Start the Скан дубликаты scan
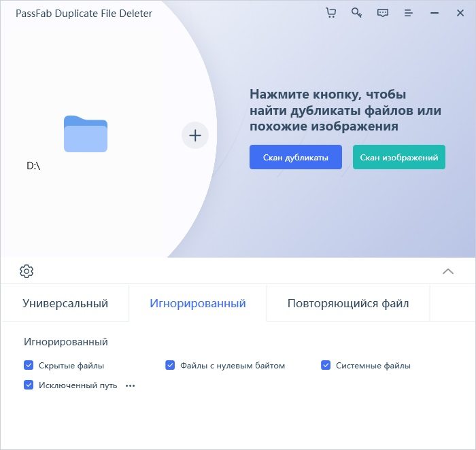Screen dimensions: 476x450 [296, 157]
